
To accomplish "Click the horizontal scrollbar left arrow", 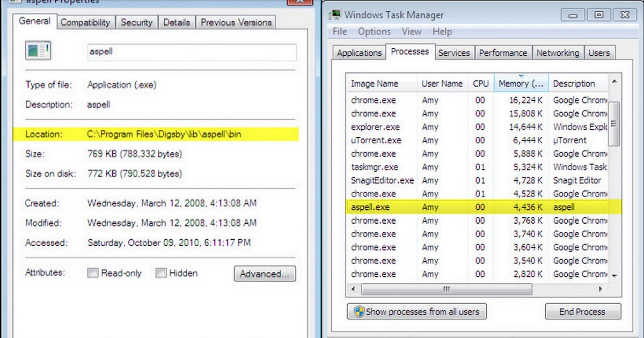I will coord(353,289).
